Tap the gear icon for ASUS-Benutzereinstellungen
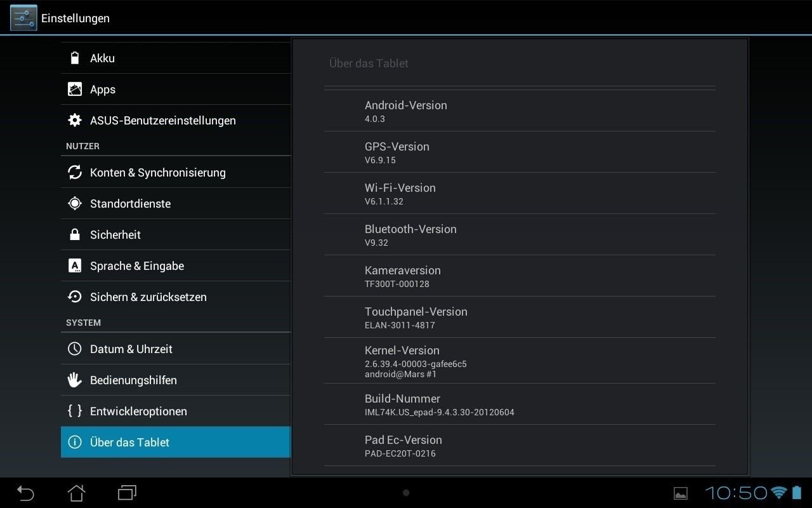Viewport: 812px width, 508px height. pyautogui.click(x=75, y=120)
